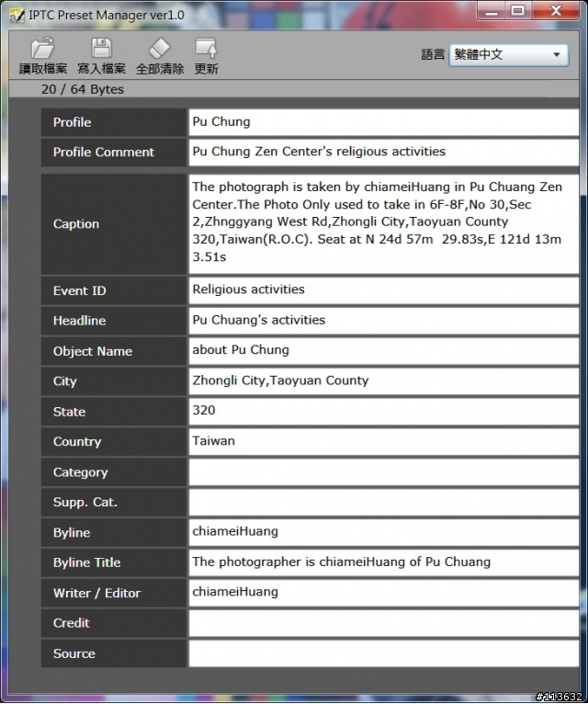Open the language (語言) dropdown
Screen dimensions: 588x704
tap(509, 55)
